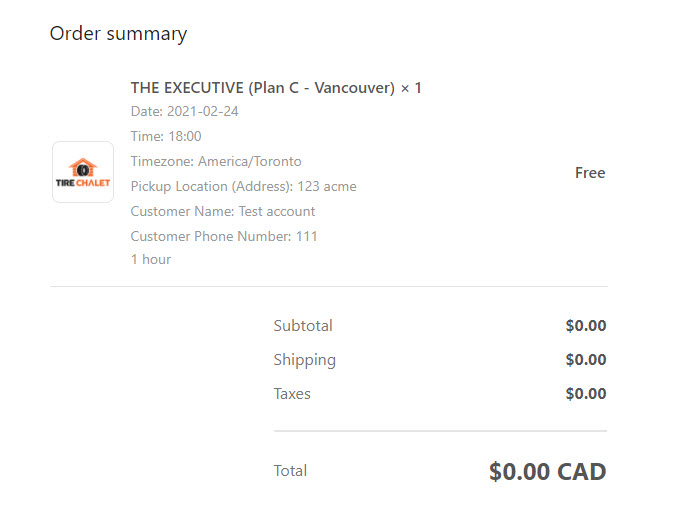The width and height of the screenshot is (688, 522).
Task: Click the Subtotal label
Action: [303, 326]
